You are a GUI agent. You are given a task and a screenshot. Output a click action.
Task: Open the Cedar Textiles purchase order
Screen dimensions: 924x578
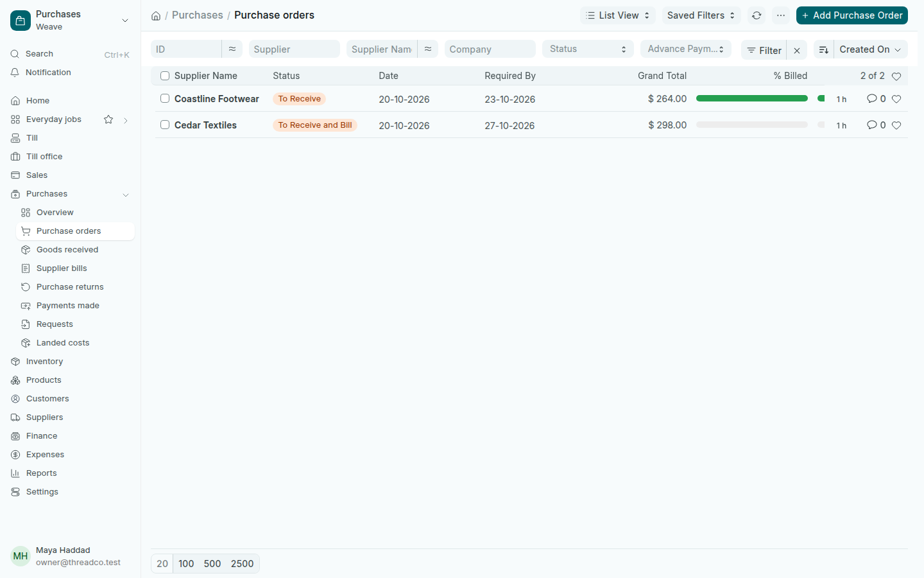(205, 125)
